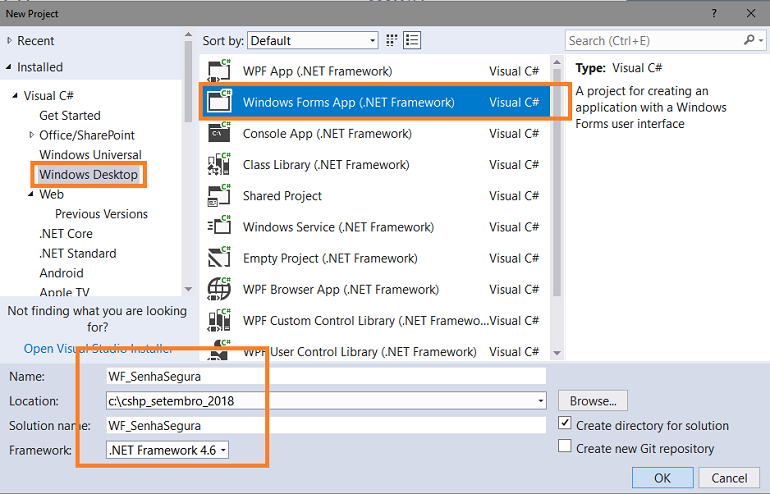
Task: Click the Empty Project template icon
Action: (x=219, y=258)
